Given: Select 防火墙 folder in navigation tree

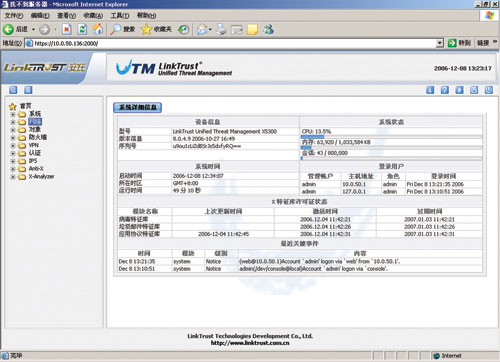Looking at the screenshot, I should pyautogui.click(x=38, y=137).
